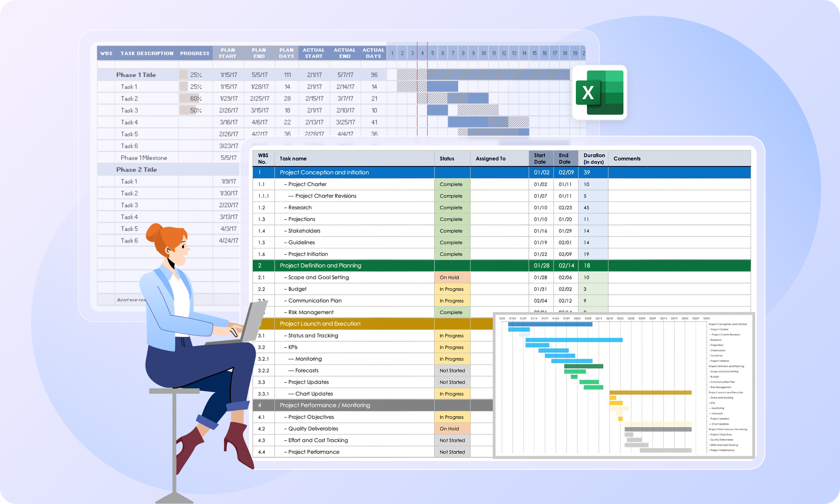The height and width of the screenshot is (504, 840).
Task: Click the Not Started status in row 4.4
Action: pos(452,452)
